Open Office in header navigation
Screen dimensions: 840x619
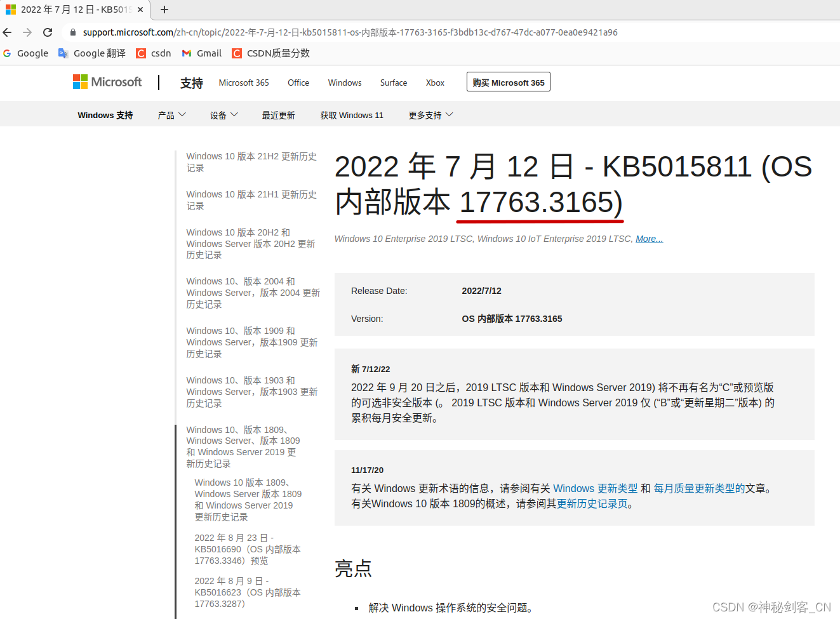point(298,83)
